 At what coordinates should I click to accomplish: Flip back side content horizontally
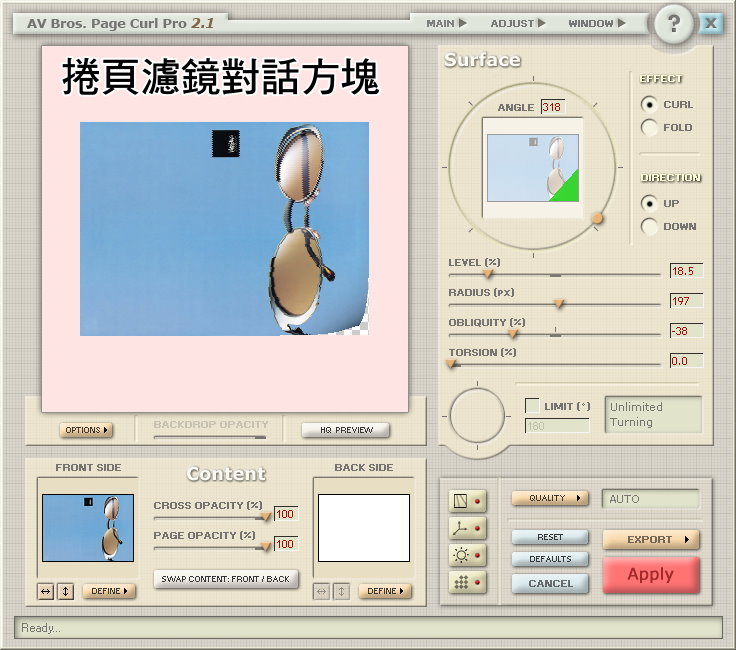point(322,591)
